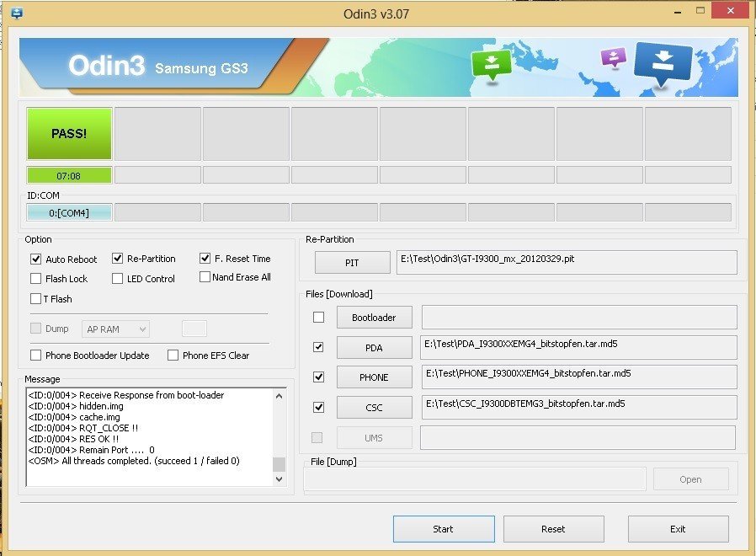Maximize the Odin3 window
Image resolution: width=756 pixels, height=556 pixels.
(700, 11)
